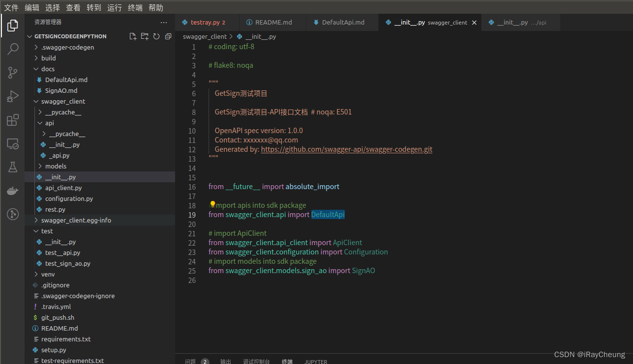Open .swagger-codegen-ignore file
The height and width of the screenshot is (364, 633).
(x=100, y=296)
